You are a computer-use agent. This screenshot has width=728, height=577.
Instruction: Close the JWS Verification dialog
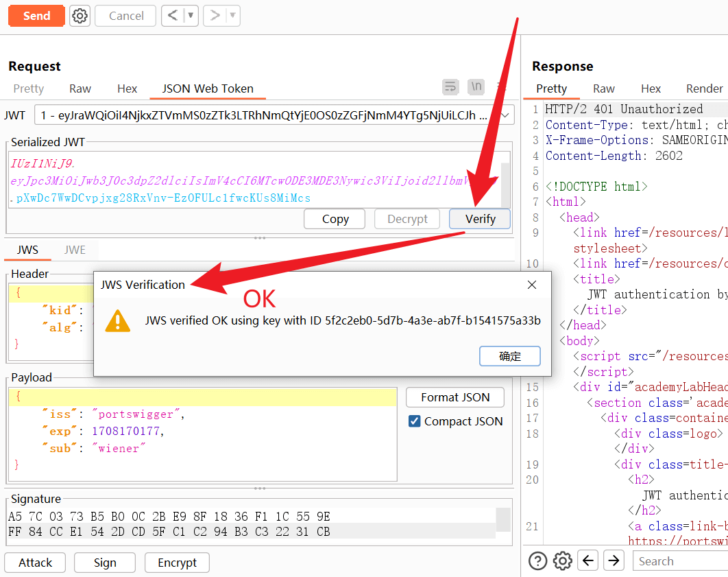[532, 285]
